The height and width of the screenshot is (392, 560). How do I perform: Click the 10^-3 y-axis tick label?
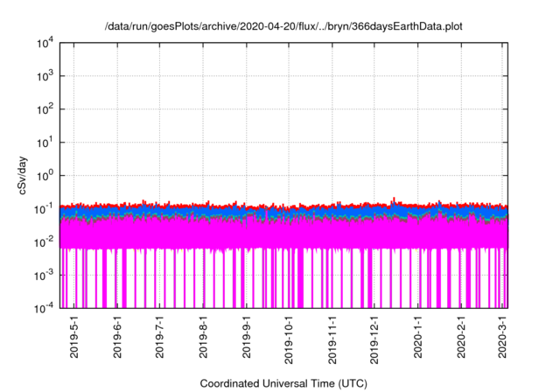coord(45,276)
